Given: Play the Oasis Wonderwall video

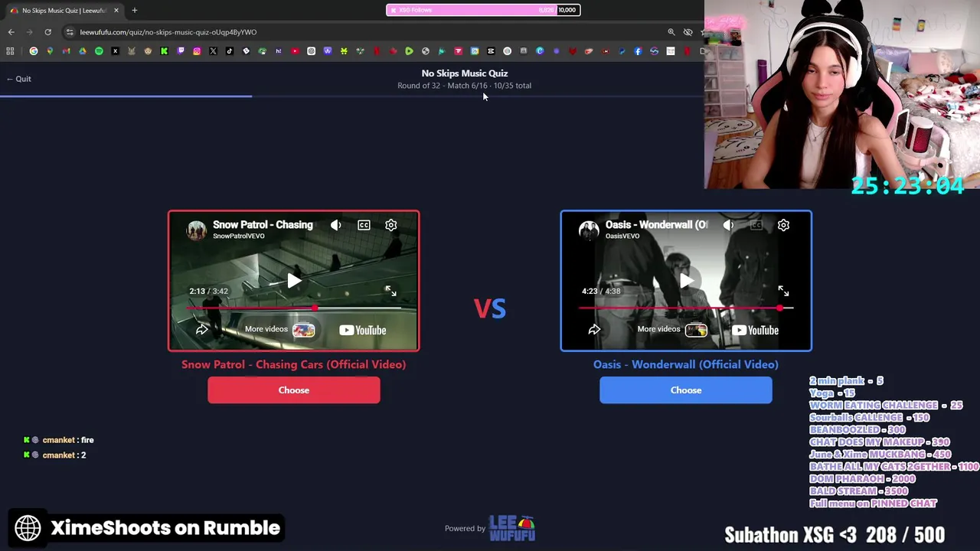Looking at the screenshot, I should 686,281.
